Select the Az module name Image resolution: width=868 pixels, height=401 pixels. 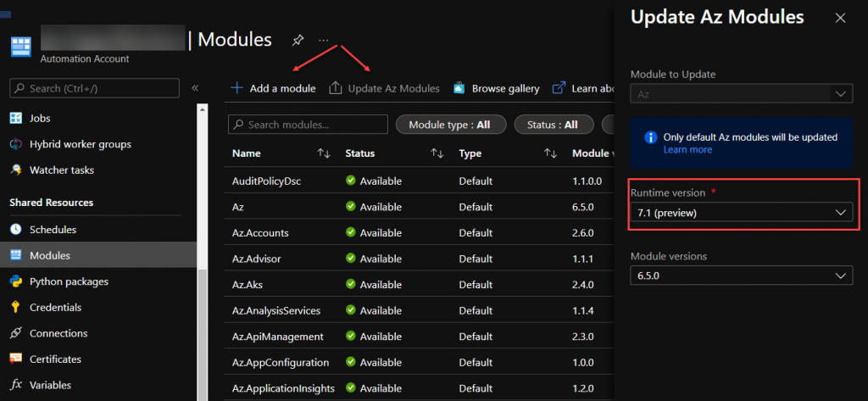238,207
